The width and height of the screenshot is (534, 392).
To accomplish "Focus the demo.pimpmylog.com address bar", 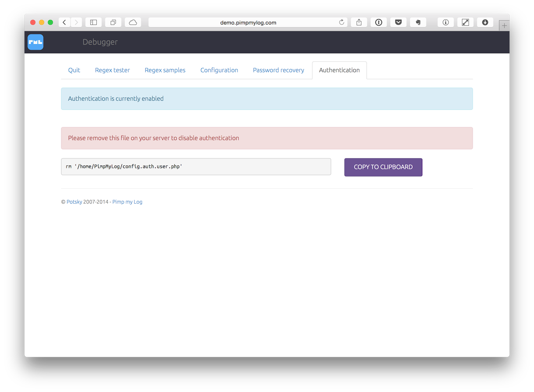I will [248, 22].
